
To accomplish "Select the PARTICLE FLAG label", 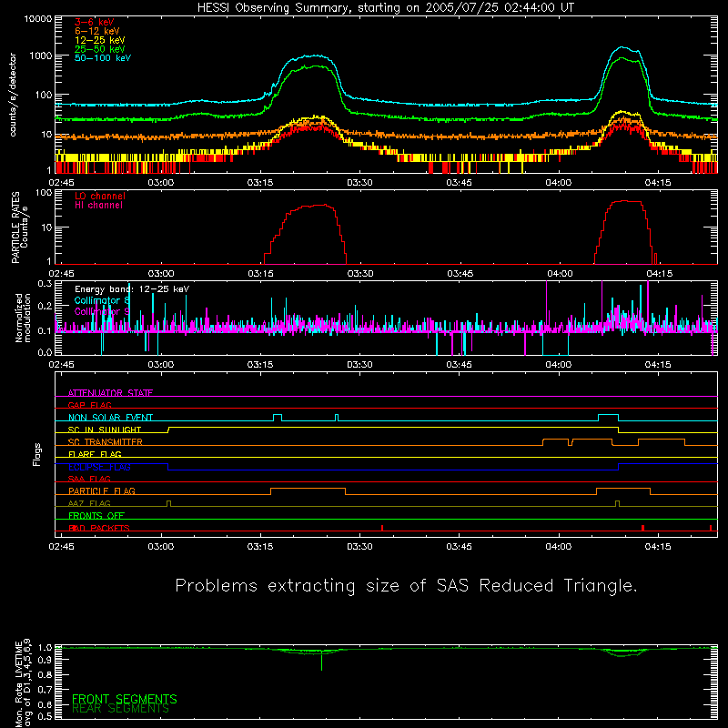I will [102, 491].
